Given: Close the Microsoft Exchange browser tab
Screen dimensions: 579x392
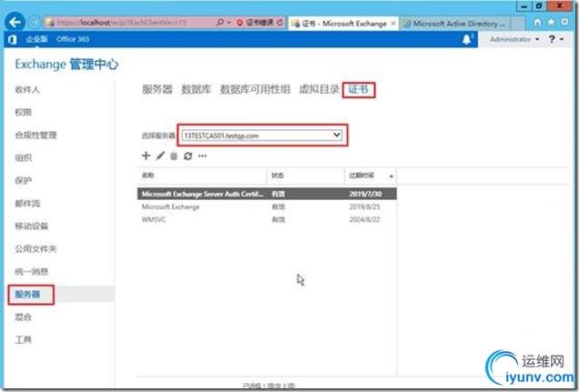Looking at the screenshot, I should (393, 24).
